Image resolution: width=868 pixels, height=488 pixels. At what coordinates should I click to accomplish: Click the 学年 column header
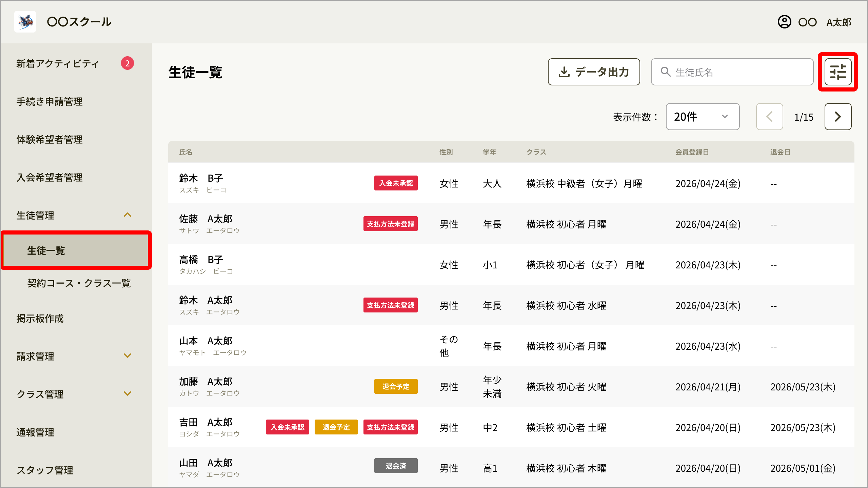click(x=490, y=152)
